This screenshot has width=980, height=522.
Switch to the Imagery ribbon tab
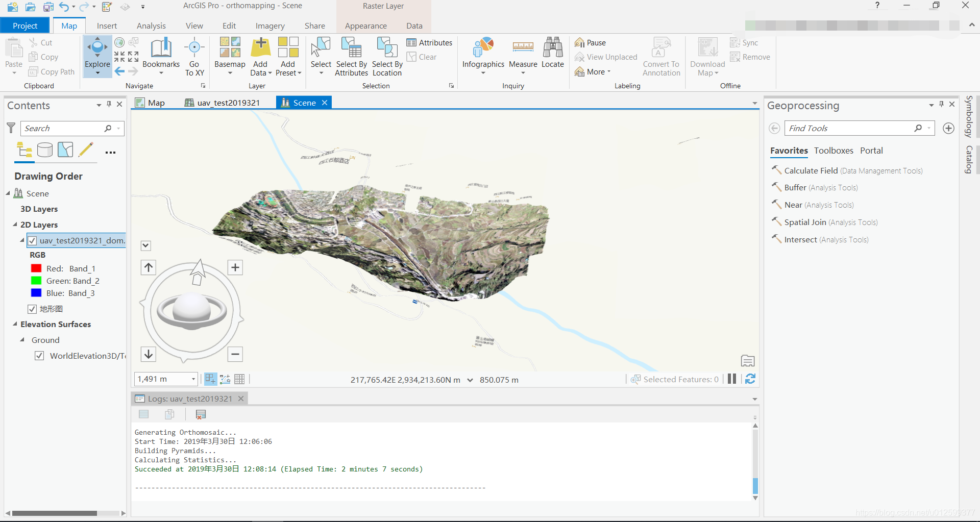270,26
